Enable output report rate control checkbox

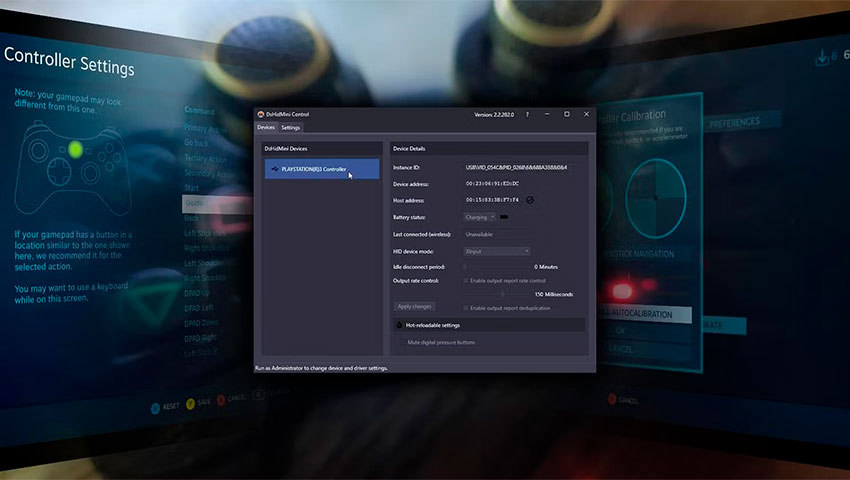tap(466, 281)
